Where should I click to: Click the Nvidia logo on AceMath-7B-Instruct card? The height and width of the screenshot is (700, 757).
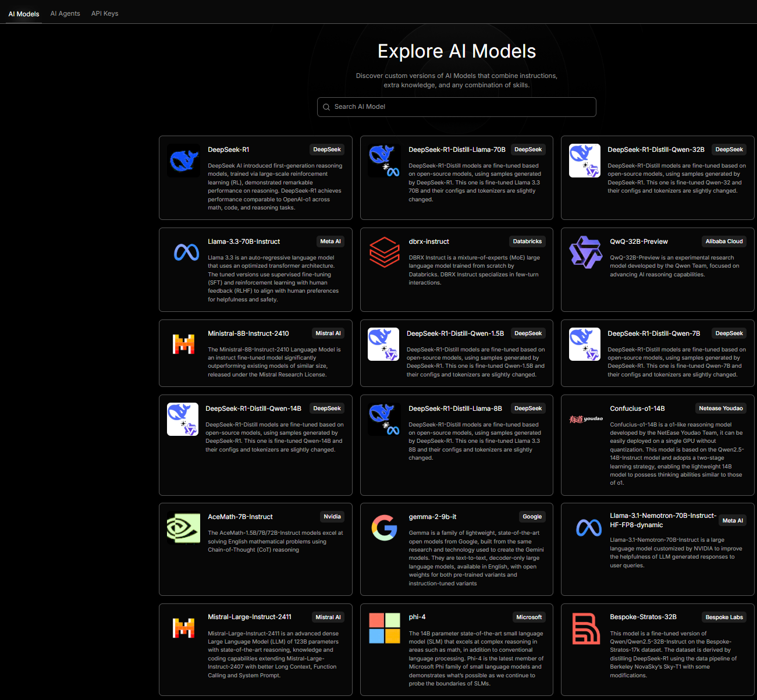(x=183, y=527)
